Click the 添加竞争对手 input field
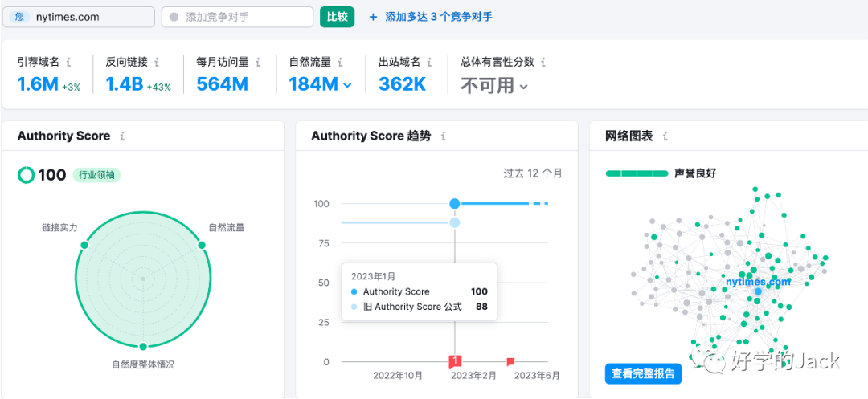This screenshot has width=868, height=399. [237, 17]
